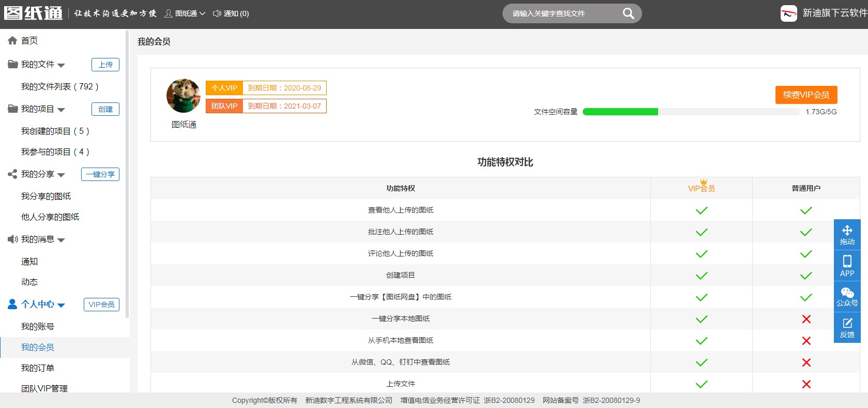
Task: Click the VIP会员 crown column header
Action: pos(702,187)
